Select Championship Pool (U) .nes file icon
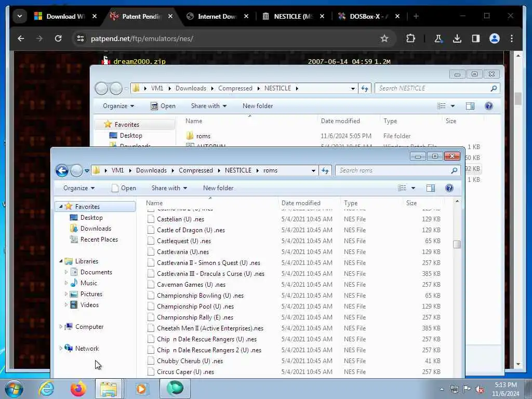This screenshot has height=399, width=532. [x=151, y=307]
